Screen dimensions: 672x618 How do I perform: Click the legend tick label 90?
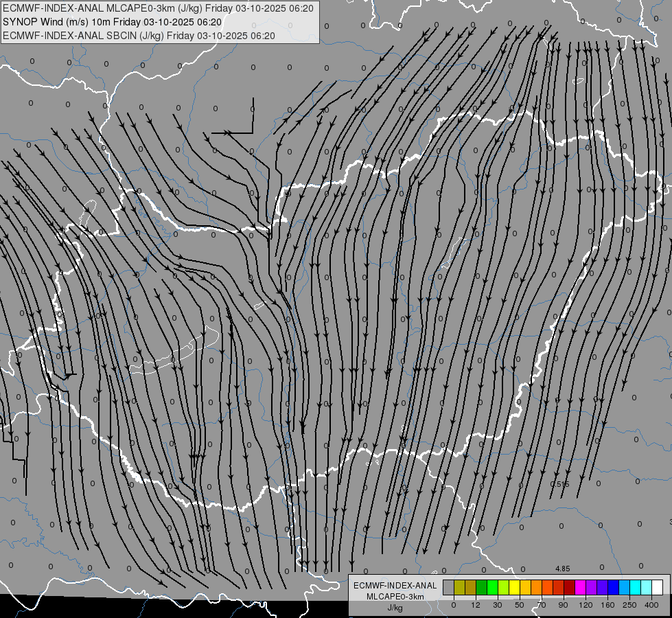(x=563, y=605)
